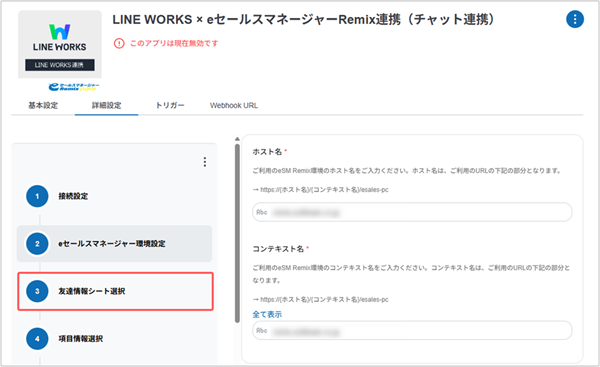Screen dimensions: 600x367
Task: Select step 3 circle 友達情報シート選択
Action: 37,291
